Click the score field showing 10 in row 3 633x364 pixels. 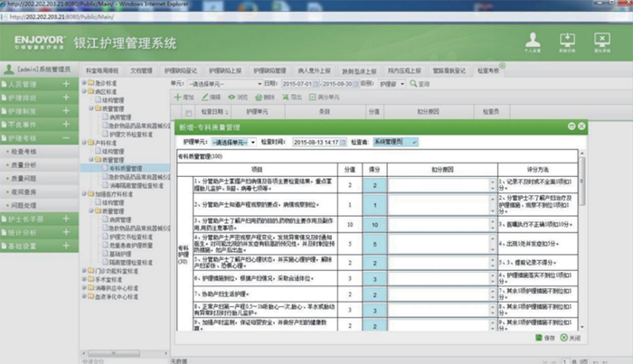coord(374,225)
